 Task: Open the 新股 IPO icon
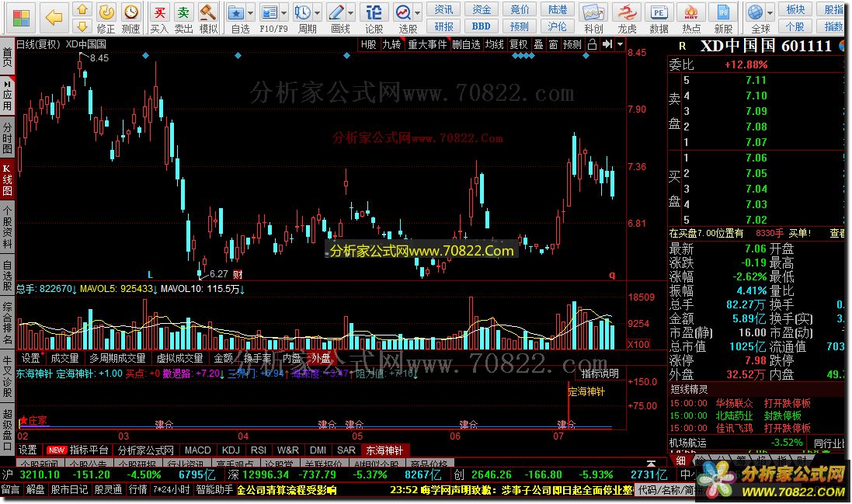(723, 19)
